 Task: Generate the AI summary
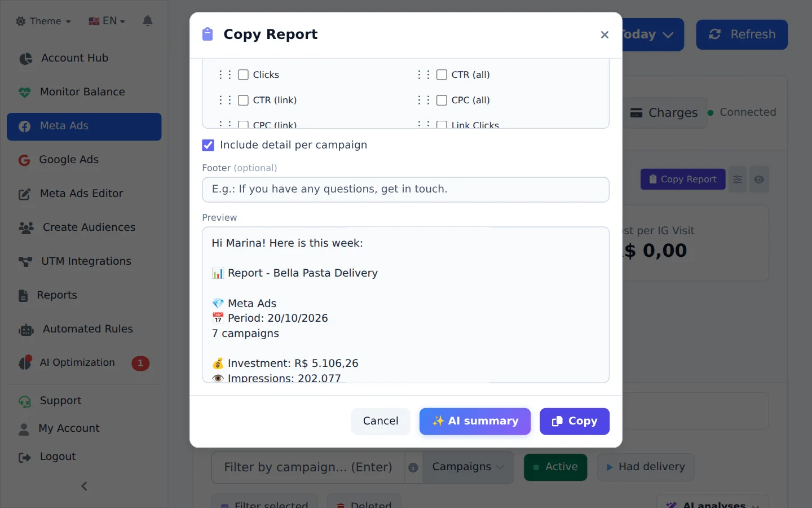click(475, 421)
